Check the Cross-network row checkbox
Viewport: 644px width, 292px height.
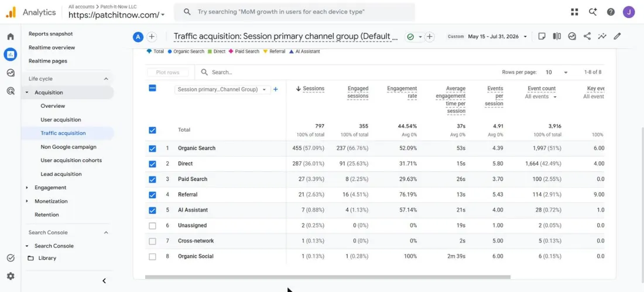(152, 241)
